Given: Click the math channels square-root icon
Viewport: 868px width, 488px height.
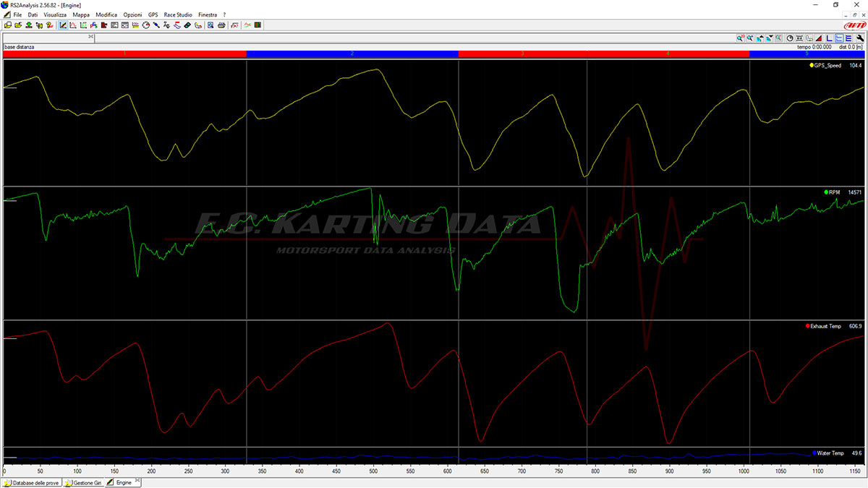Looking at the screenshot, I should (x=234, y=25).
